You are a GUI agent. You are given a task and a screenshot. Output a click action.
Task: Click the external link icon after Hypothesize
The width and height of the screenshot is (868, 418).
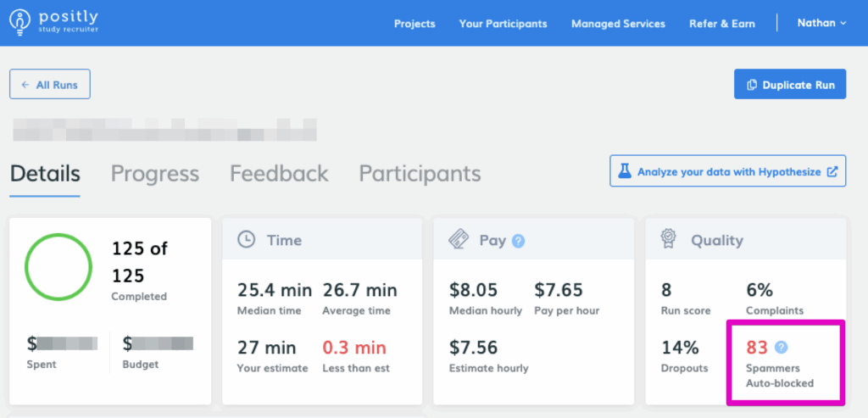[x=832, y=171]
